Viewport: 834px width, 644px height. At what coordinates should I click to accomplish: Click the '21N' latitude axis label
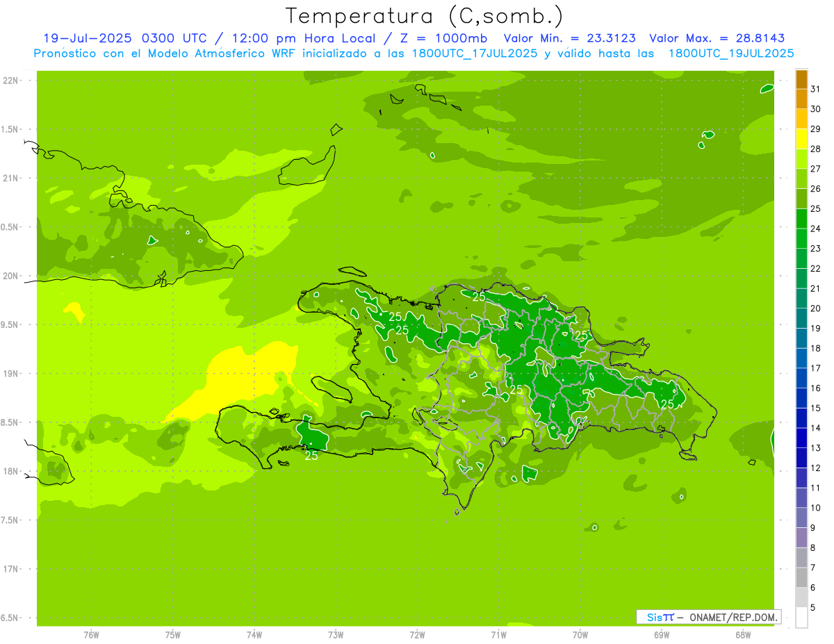tap(10, 179)
